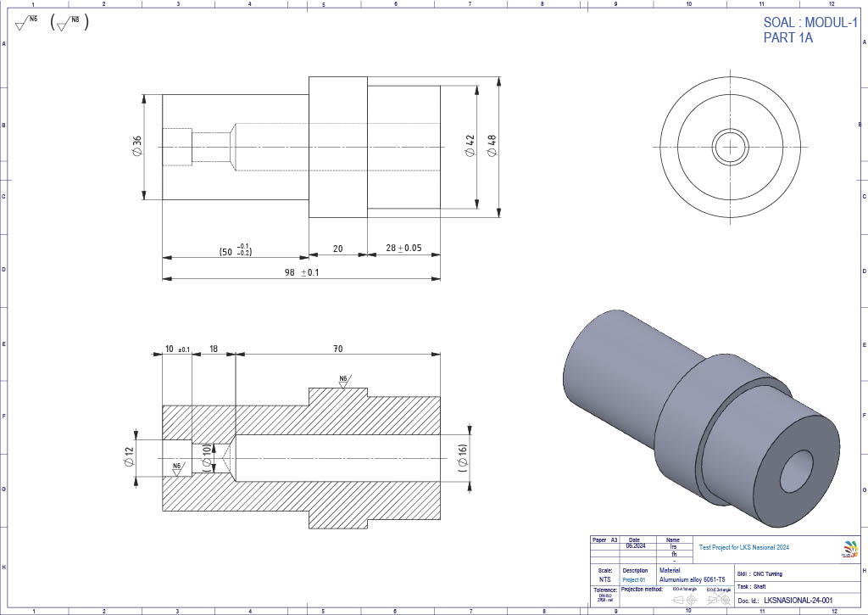The width and height of the screenshot is (868, 615).
Task: Select the (Ø 10) reference dimension
Action: point(207,458)
